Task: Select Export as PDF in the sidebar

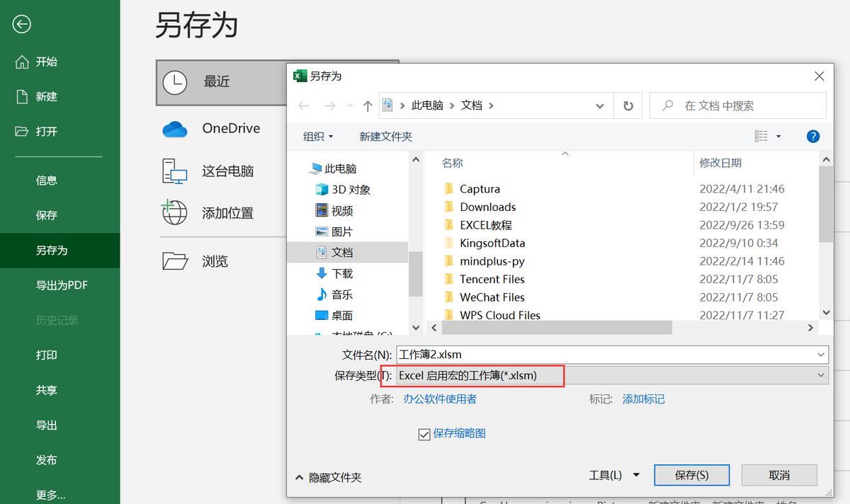Action: [x=62, y=285]
